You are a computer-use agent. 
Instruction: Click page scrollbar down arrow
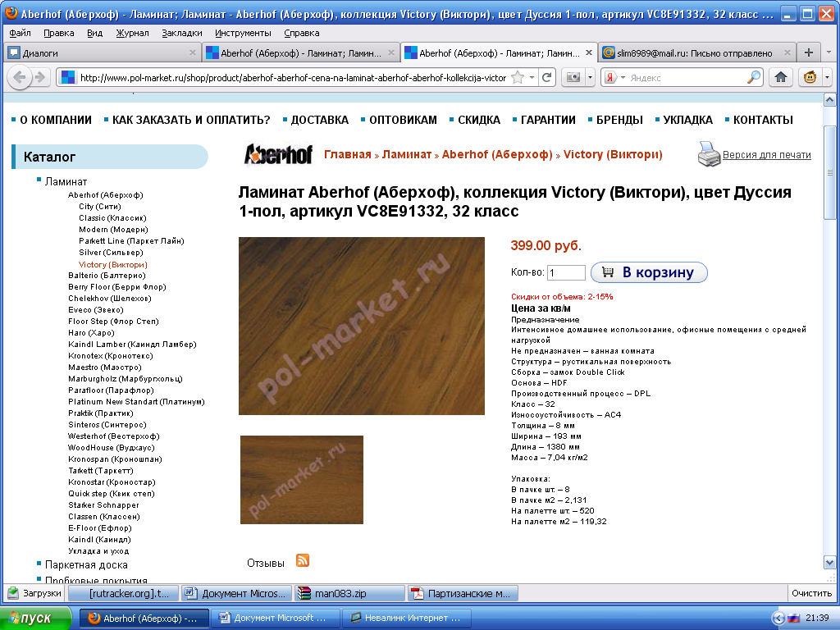[829, 563]
